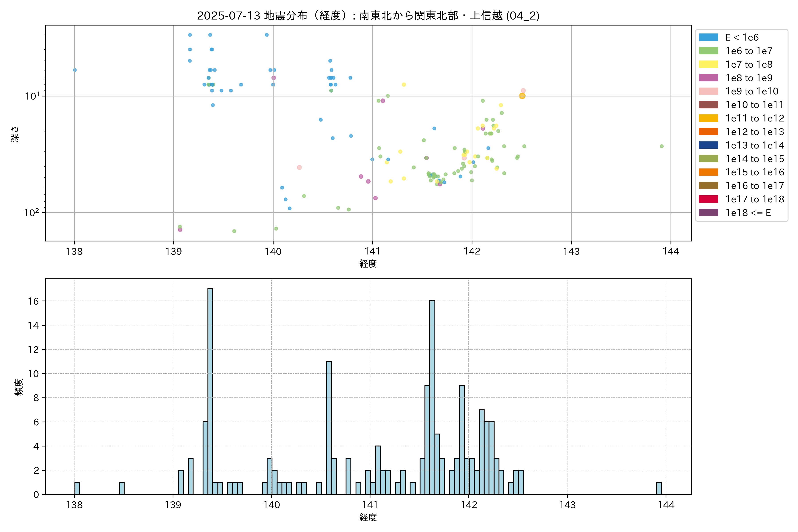Click the red 1e17 to 1e18 swatch
Image resolution: width=798 pixels, height=532 pixels.
pos(708,199)
